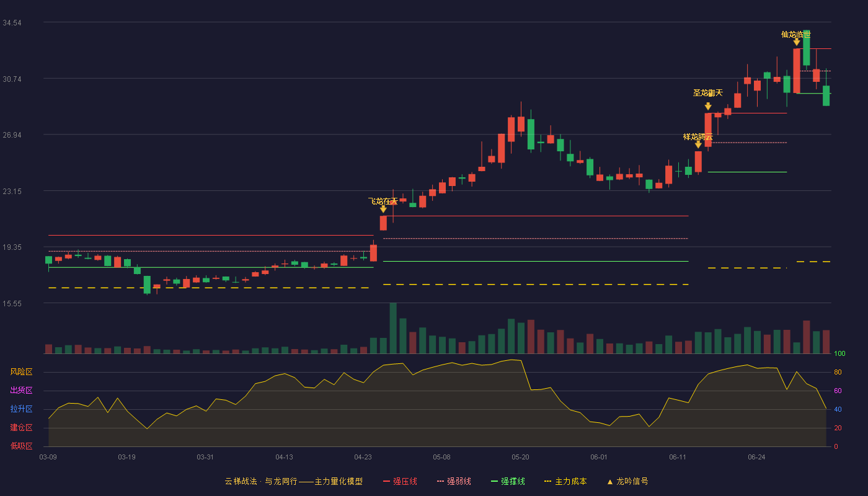Click the 34.54 price axis label

point(12,23)
